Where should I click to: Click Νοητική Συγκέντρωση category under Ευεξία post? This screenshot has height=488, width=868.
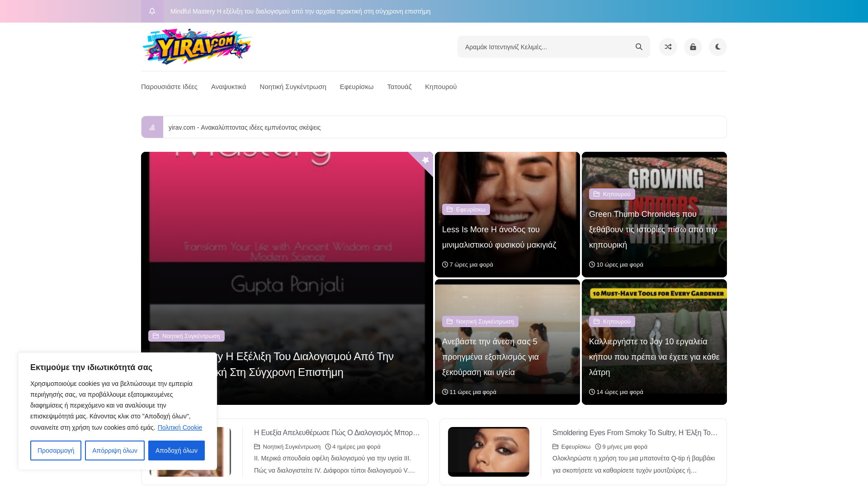click(292, 447)
